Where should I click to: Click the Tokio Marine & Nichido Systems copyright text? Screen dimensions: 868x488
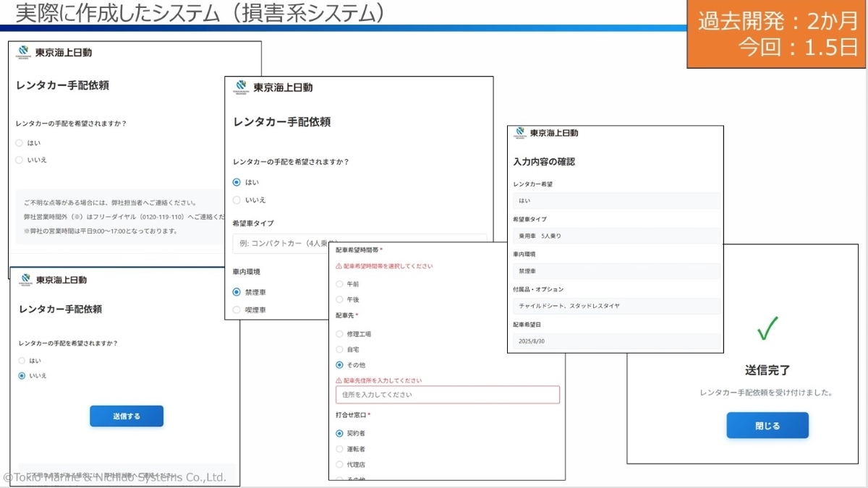coord(115,477)
